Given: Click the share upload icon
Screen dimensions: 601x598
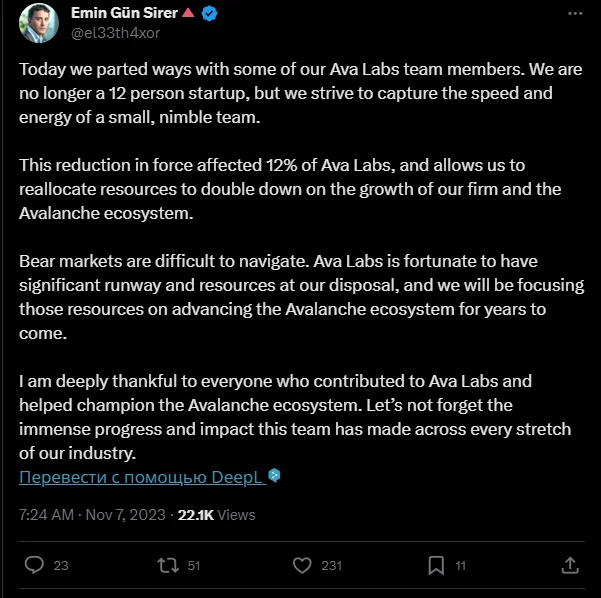Looking at the screenshot, I should tap(570, 565).
